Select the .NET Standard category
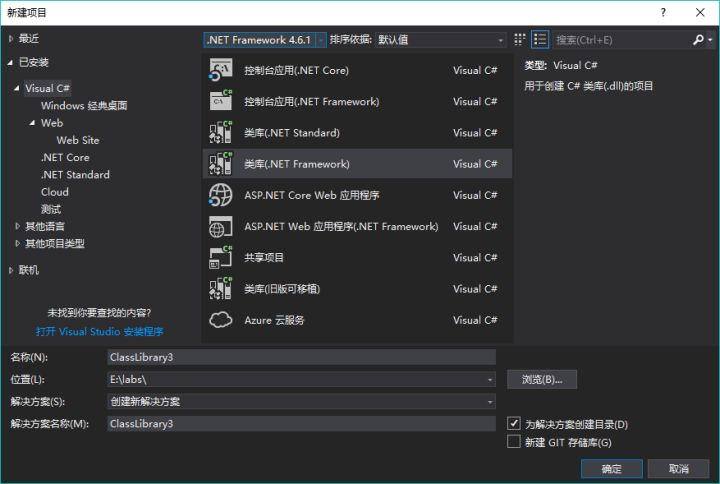 tap(75, 174)
